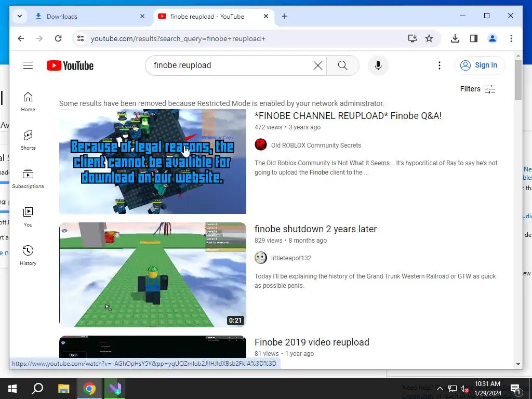Screen dimensions: 532x399
Task: Click the muted volume tray icon
Action: pyautogui.click(x=464, y=389)
